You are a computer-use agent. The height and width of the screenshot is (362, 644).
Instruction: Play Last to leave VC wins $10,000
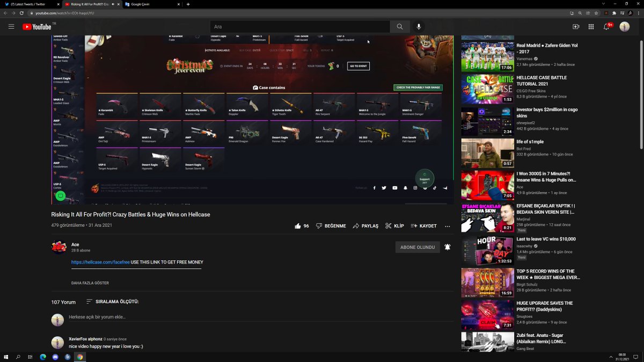point(488,250)
